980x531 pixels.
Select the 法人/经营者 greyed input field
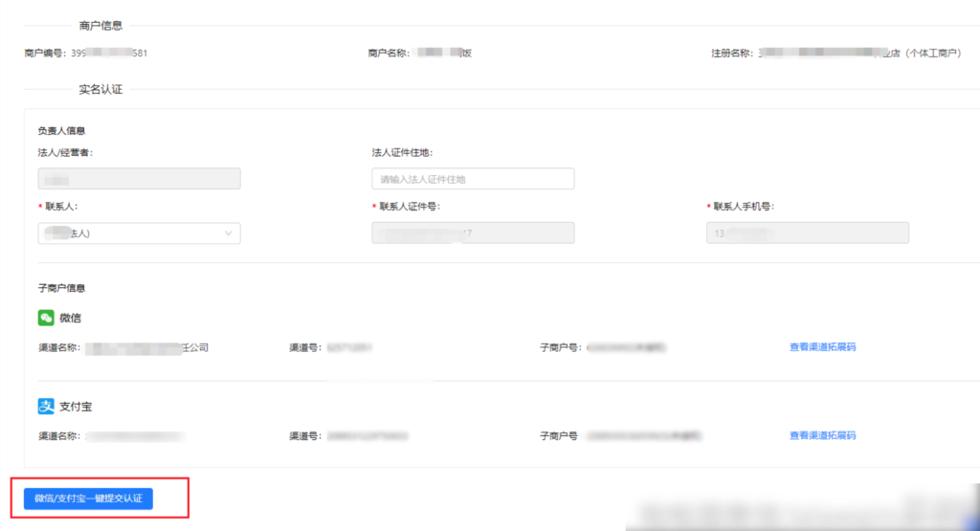(x=139, y=179)
